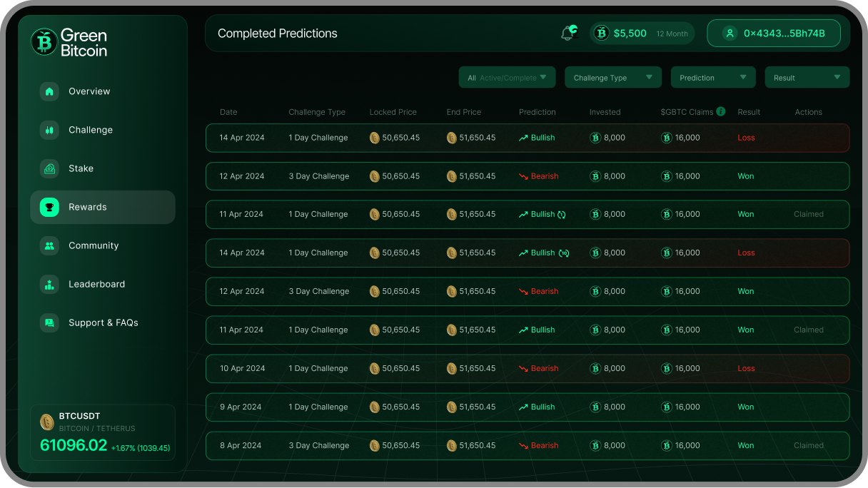Expand the Challenge Type dropdown
The image size is (868, 488).
(x=612, y=77)
